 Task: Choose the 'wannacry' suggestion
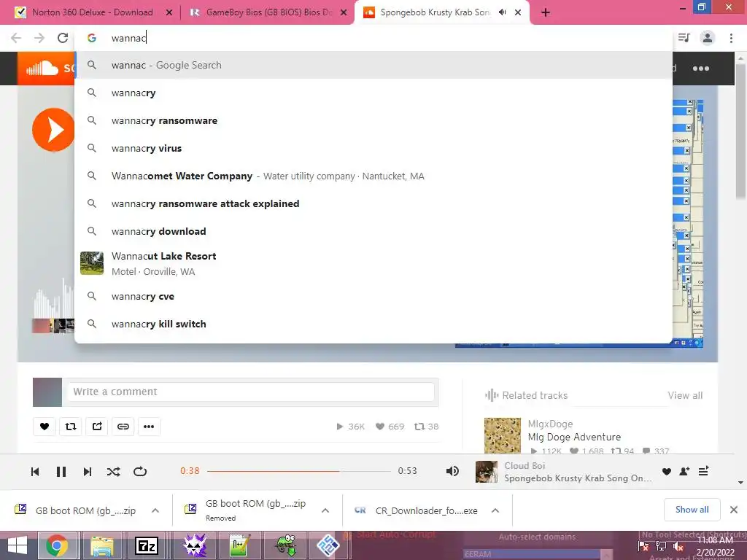pyautogui.click(x=373, y=93)
